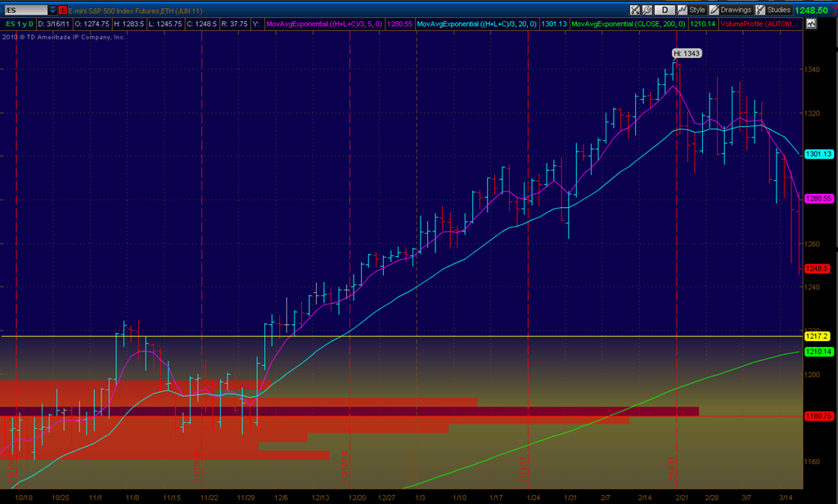The width and height of the screenshot is (838, 504).
Task: Click the 2/28 date axis label
Action: (711, 497)
